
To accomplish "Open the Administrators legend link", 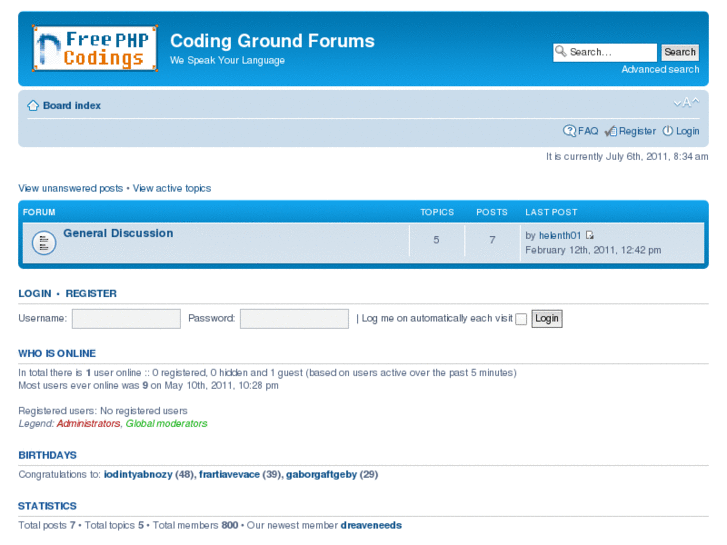I will (88, 423).
